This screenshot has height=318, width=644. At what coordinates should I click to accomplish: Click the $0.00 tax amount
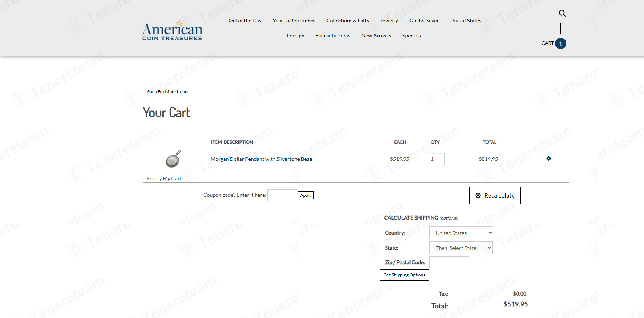(520, 294)
